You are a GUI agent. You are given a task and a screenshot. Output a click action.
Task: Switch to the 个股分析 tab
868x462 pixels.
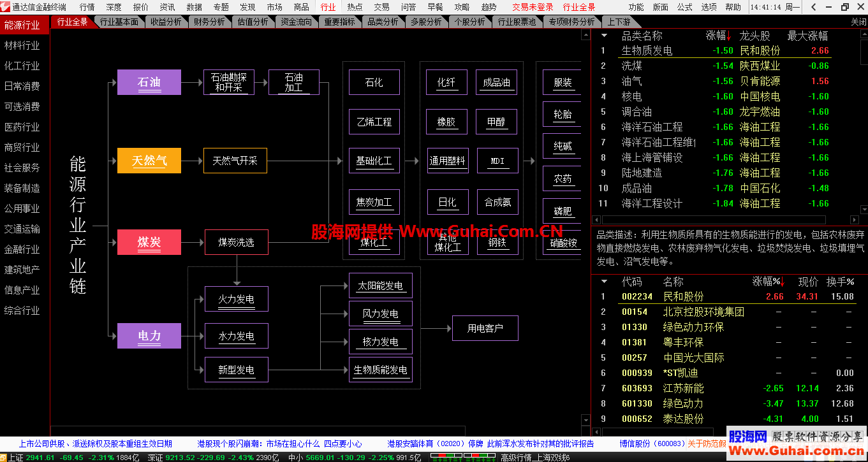click(x=470, y=22)
